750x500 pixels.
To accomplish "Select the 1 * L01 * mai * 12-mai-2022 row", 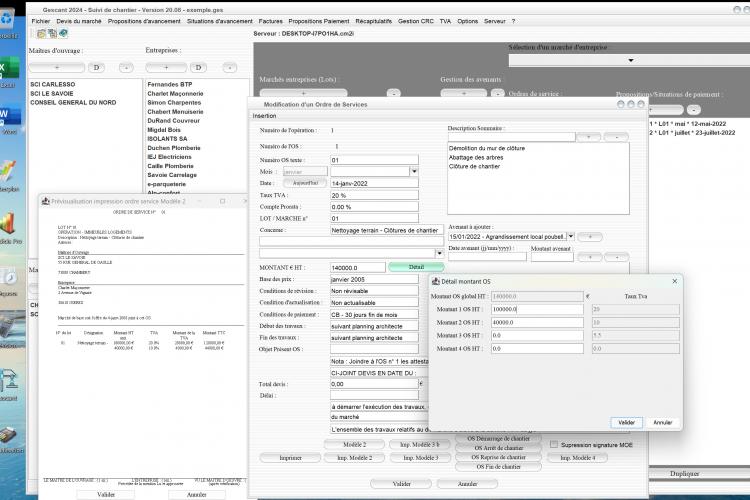I will coord(688,123).
